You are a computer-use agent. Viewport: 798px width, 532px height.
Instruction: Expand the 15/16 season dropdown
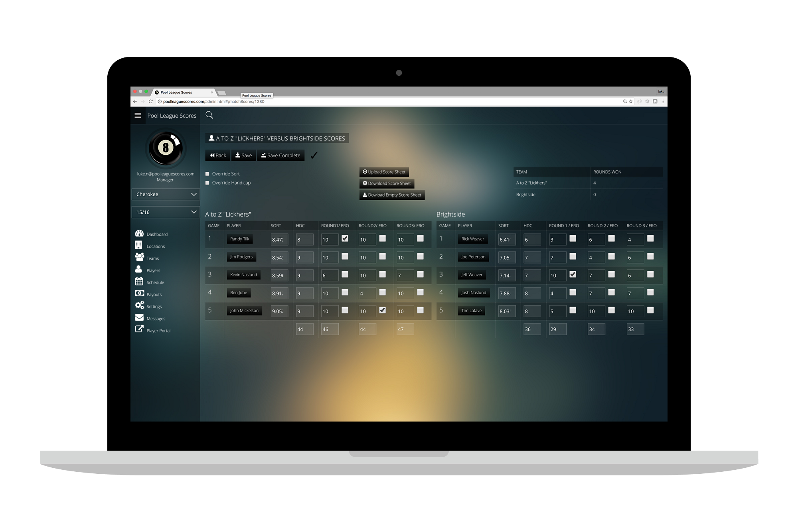pyautogui.click(x=166, y=212)
